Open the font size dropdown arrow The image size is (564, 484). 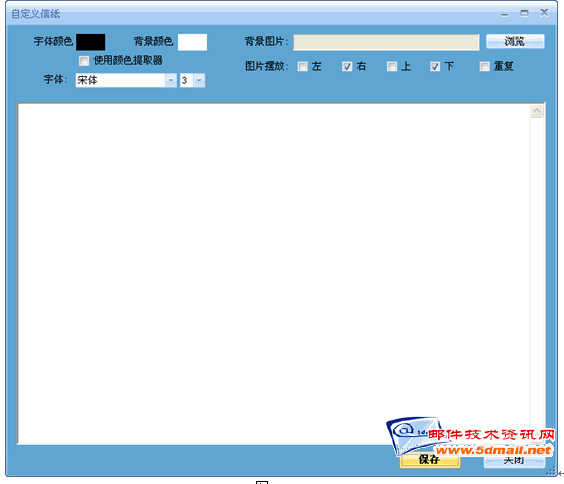click(199, 80)
